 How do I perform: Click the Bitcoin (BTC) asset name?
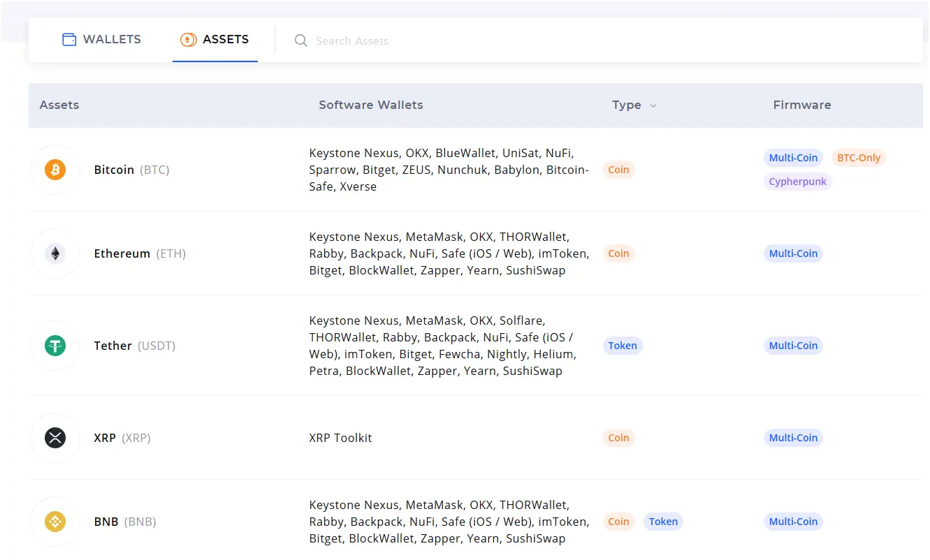[x=132, y=170]
